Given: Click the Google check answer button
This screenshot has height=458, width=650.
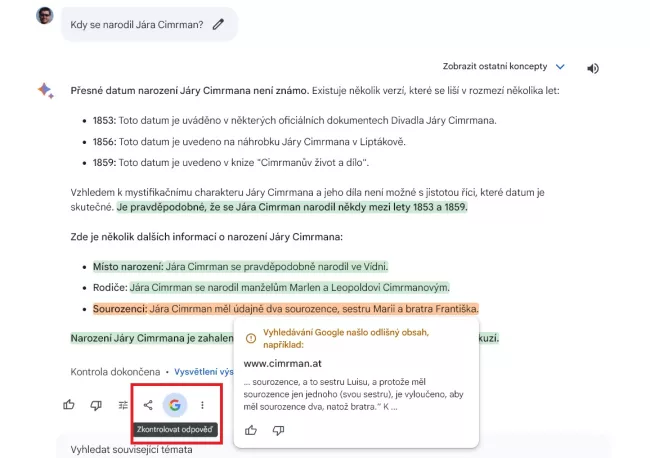Looking at the screenshot, I should [x=175, y=405].
